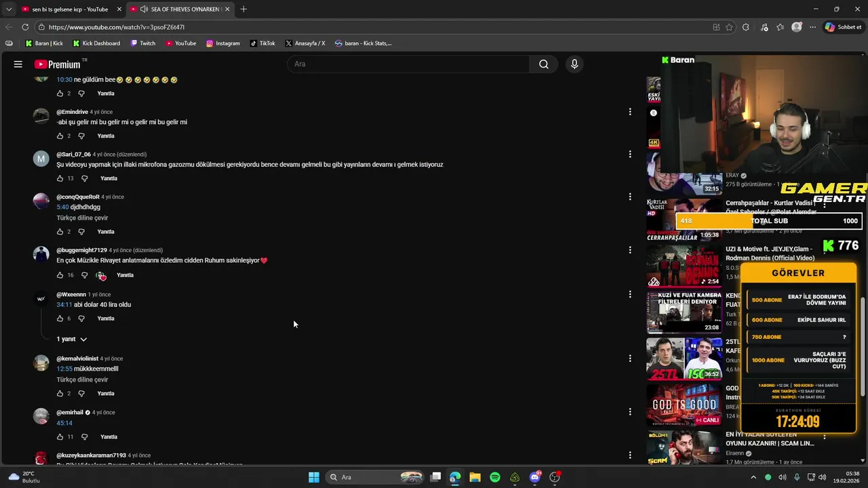Jump to timestamp 45:14 in @emirhail comment
The image size is (868, 488).
(x=64, y=424)
